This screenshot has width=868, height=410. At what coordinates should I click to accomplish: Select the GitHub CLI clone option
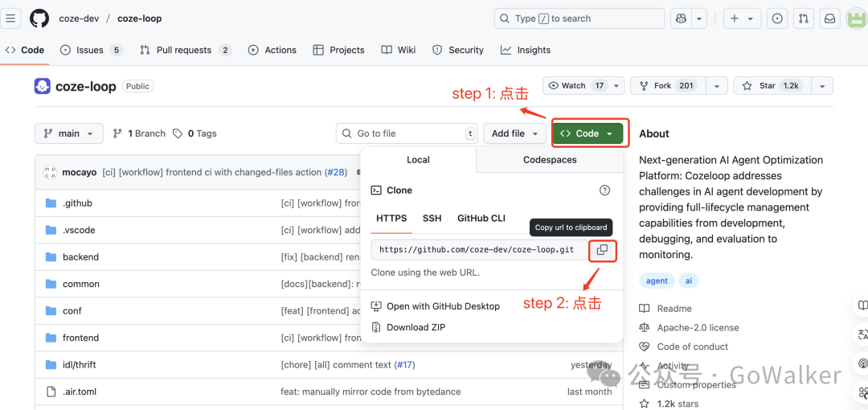481,218
